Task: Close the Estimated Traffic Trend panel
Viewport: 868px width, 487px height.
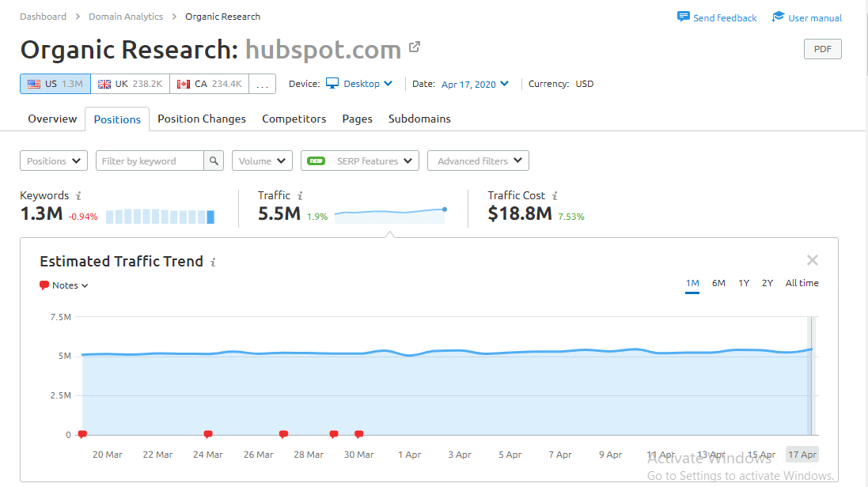Action: click(812, 260)
